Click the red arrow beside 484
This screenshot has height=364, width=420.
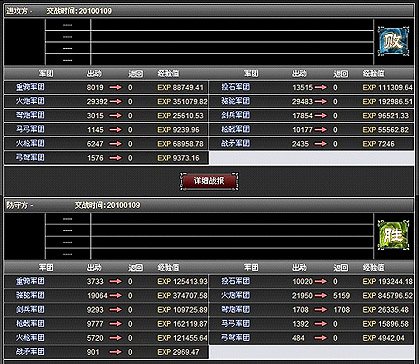pyautogui.click(x=321, y=338)
